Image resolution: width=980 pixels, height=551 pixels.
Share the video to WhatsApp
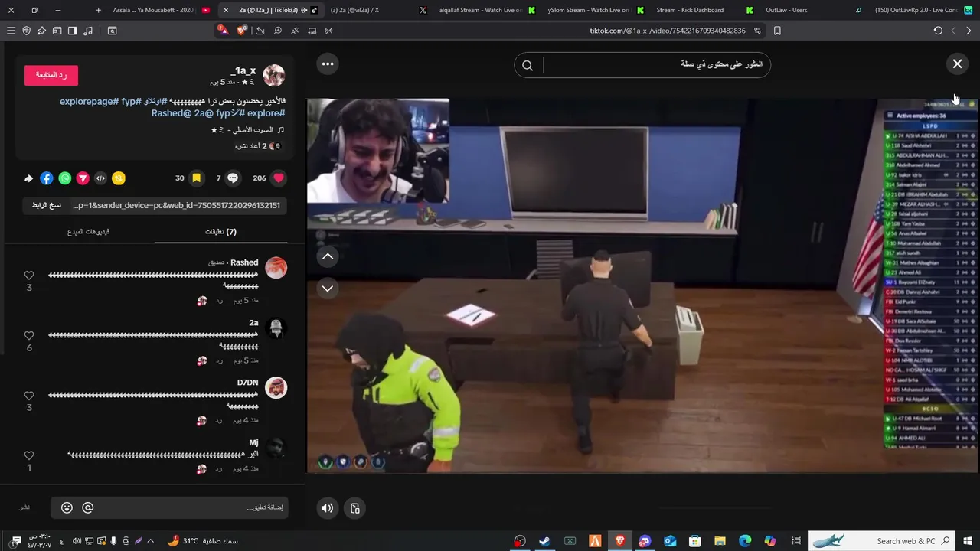pos(65,178)
